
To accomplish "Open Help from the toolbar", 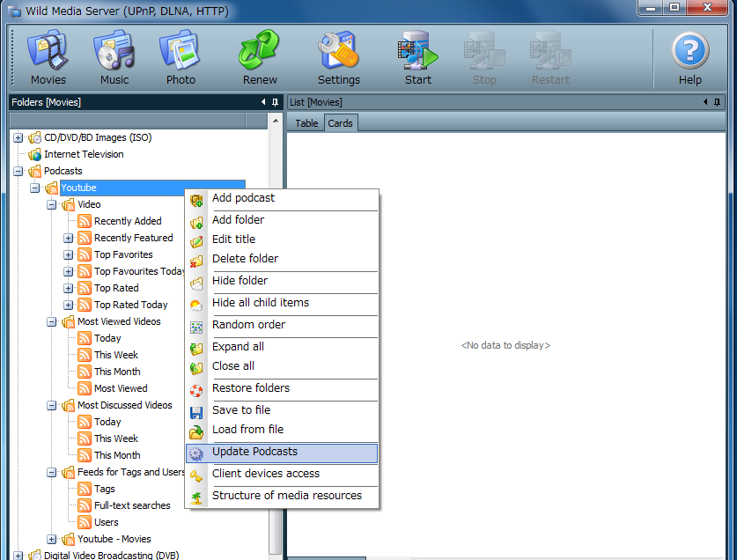I will [x=690, y=57].
